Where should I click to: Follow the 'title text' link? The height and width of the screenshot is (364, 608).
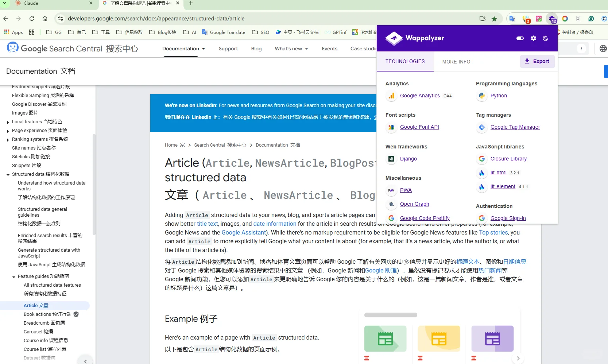click(x=207, y=224)
